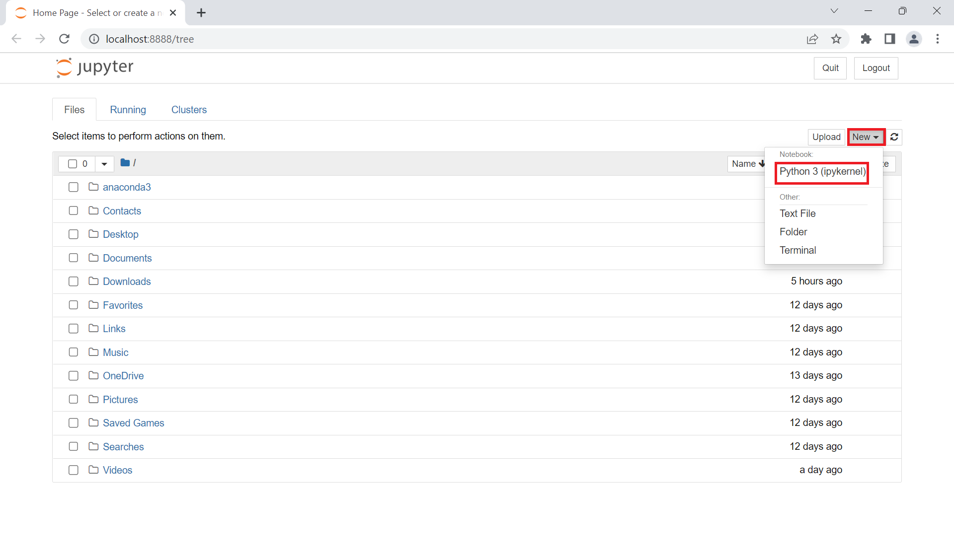This screenshot has width=954, height=560.
Task: Click the browser forward arrow icon
Action: click(39, 39)
